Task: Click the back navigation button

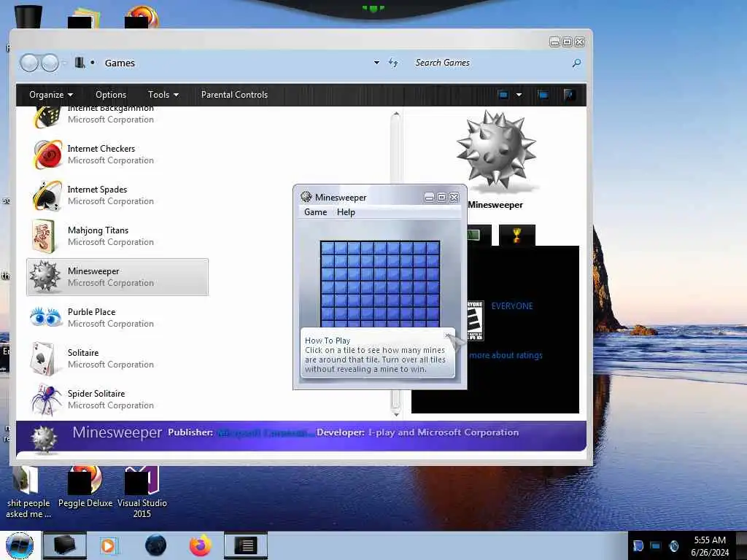Action: click(x=29, y=63)
